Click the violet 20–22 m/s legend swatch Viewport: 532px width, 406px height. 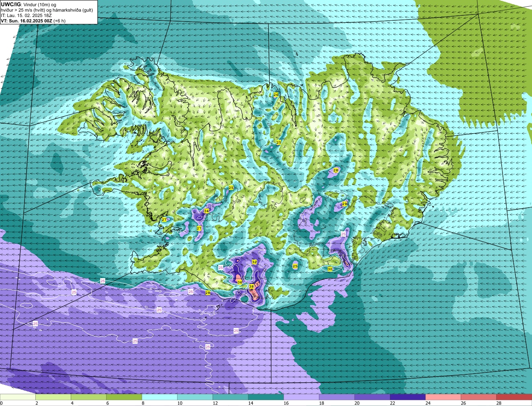(372, 397)
